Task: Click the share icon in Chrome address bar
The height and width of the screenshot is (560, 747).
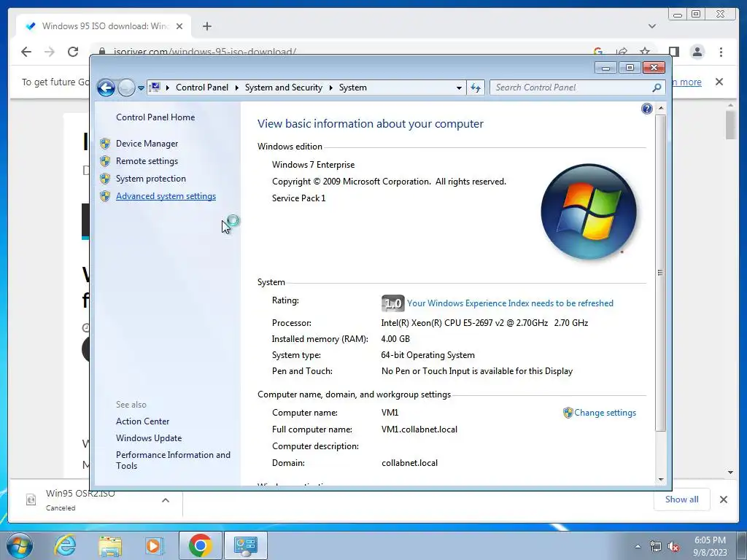Action: tap(622, 52)
